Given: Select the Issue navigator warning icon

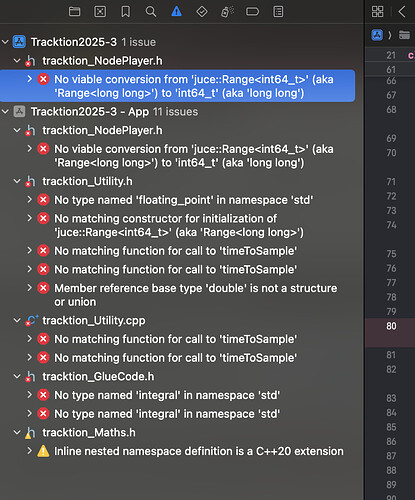Looking at the screenshot, I should (x=176, y=12).
